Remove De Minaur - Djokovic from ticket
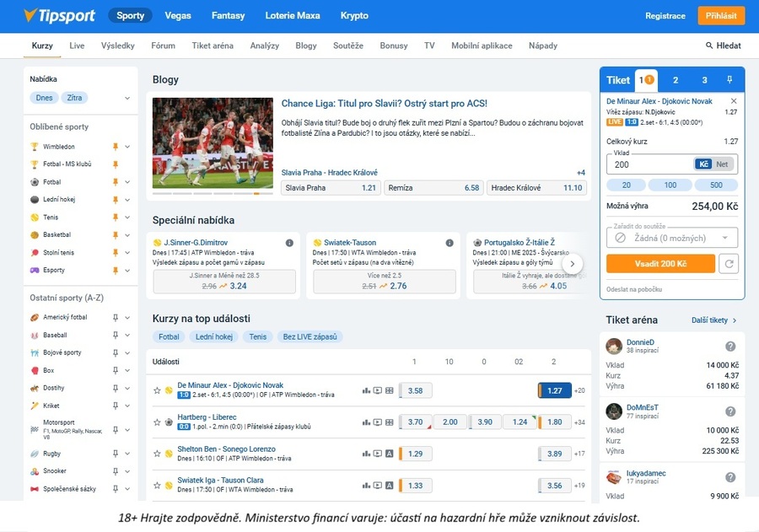This screenshot has height=532, width=759. pyautogui.click(x=734, y=101)
